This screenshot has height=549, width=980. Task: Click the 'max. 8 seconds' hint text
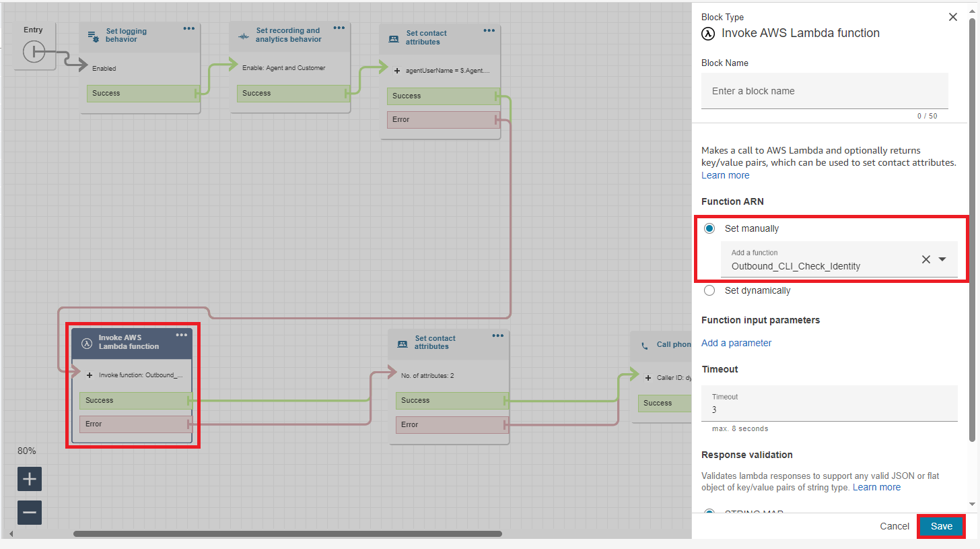740,428
